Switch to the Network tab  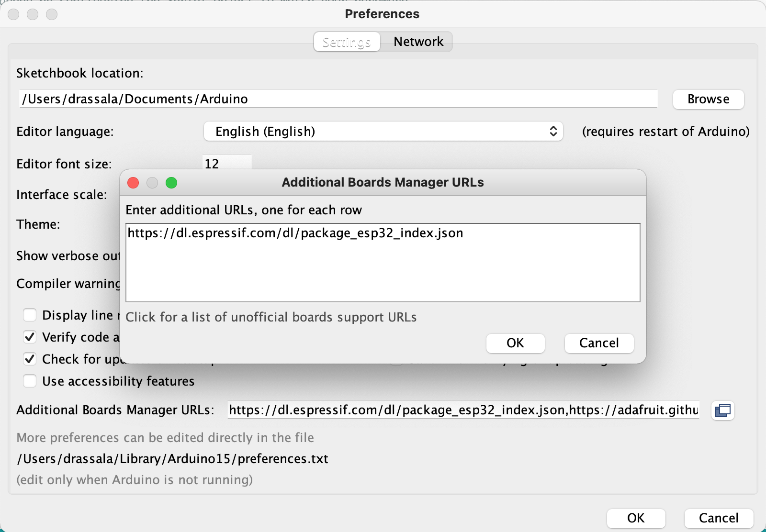(418, 42)
